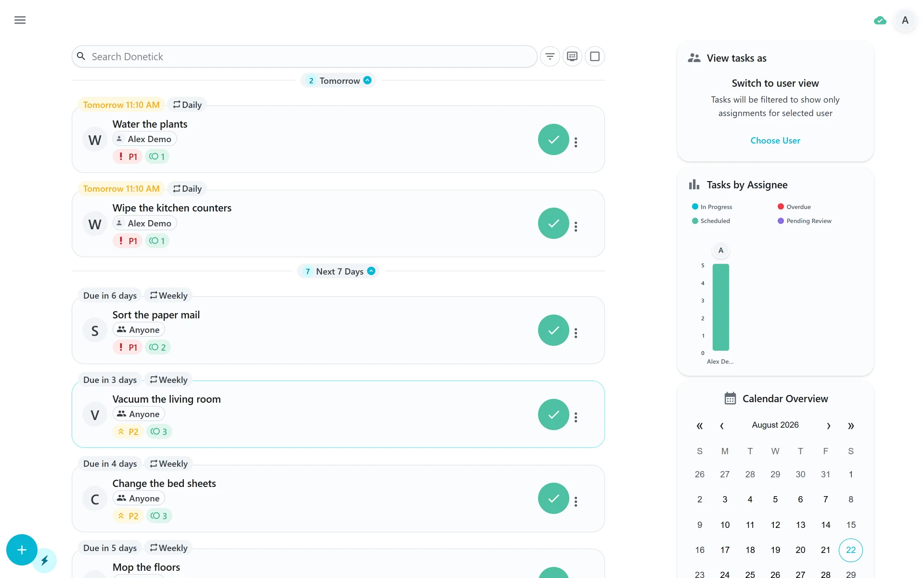Click P2 priority chip on Vacuum task
The image size is (924, 578).
[128, 432]
